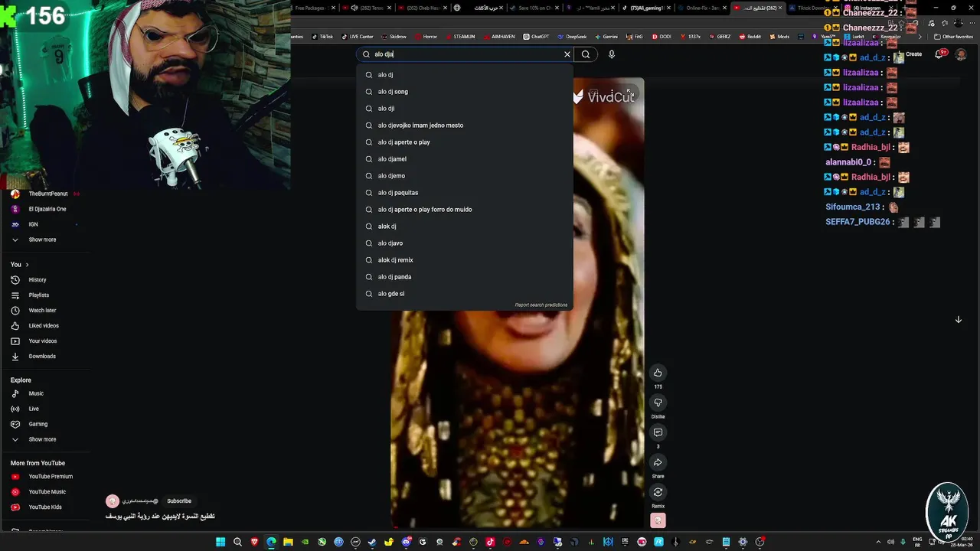Open Windows Start menu

220,542
